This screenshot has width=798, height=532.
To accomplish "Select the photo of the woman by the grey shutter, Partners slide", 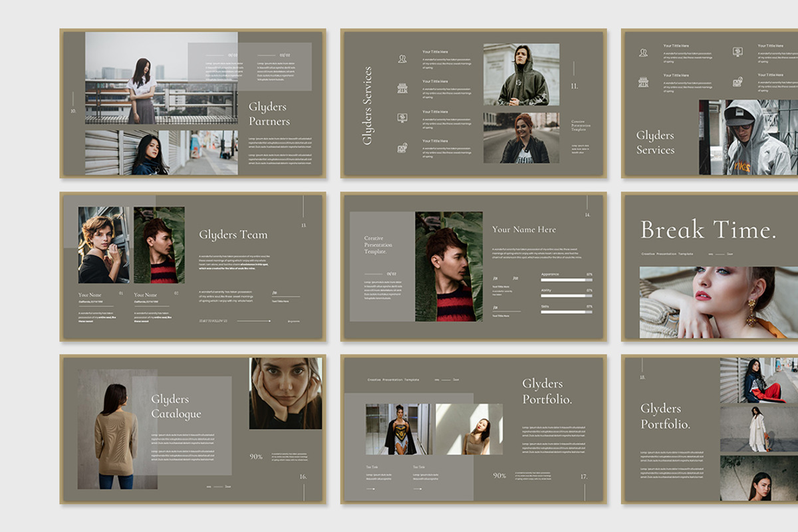I will tap(161, 152).
